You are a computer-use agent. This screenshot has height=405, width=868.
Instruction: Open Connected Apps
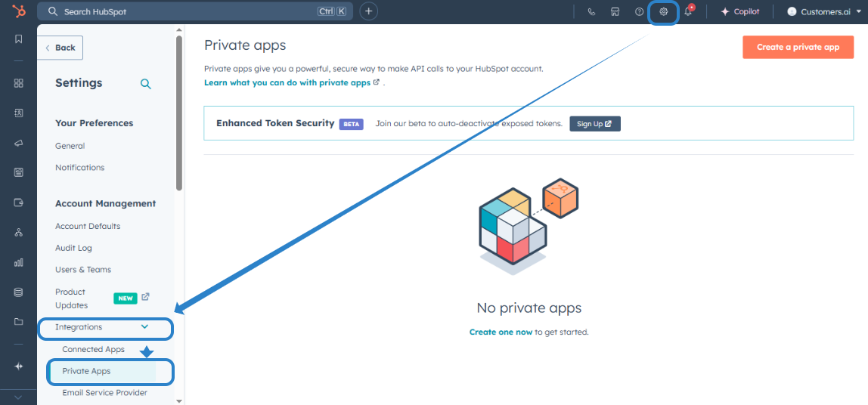[x=94, y=350]
